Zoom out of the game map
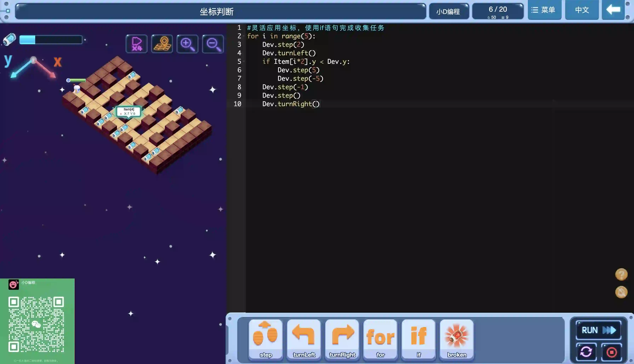Viewport: 634px width, 364px height. [213, 44]
